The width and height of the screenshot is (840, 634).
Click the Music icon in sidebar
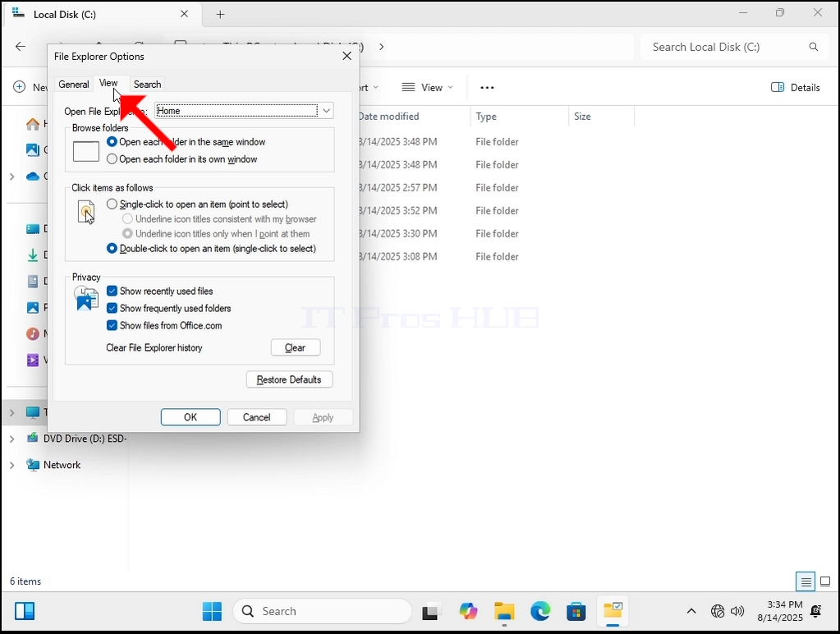click(33, 334)
